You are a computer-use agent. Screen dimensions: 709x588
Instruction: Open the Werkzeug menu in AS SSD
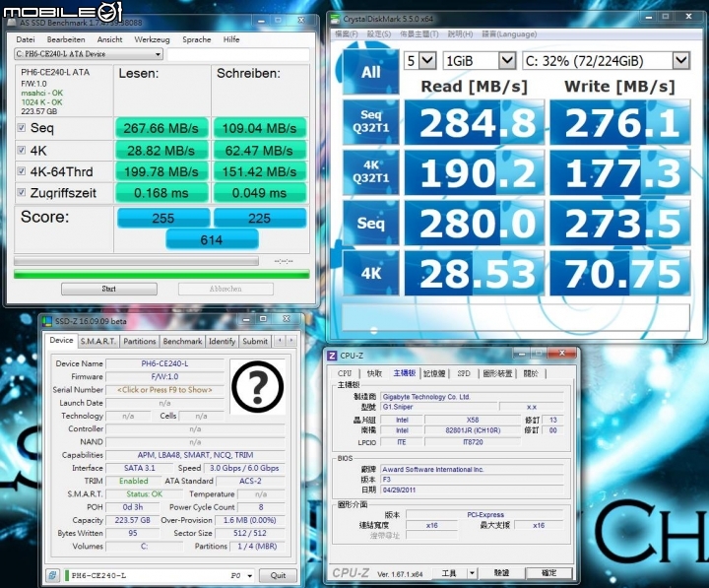click(152, 39)
